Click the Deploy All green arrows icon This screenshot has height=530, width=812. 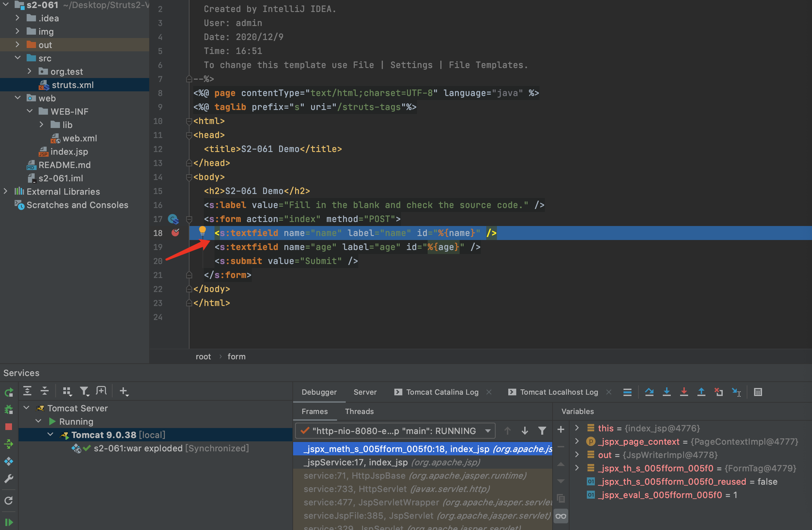click(9, 444)
